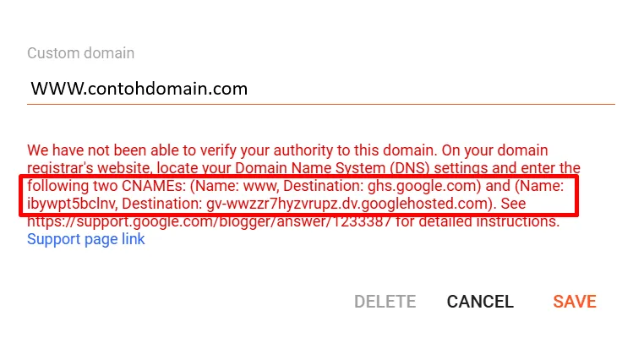Click the 'verify your authority' phrase

pyautogui.click(x=269, y=151)
